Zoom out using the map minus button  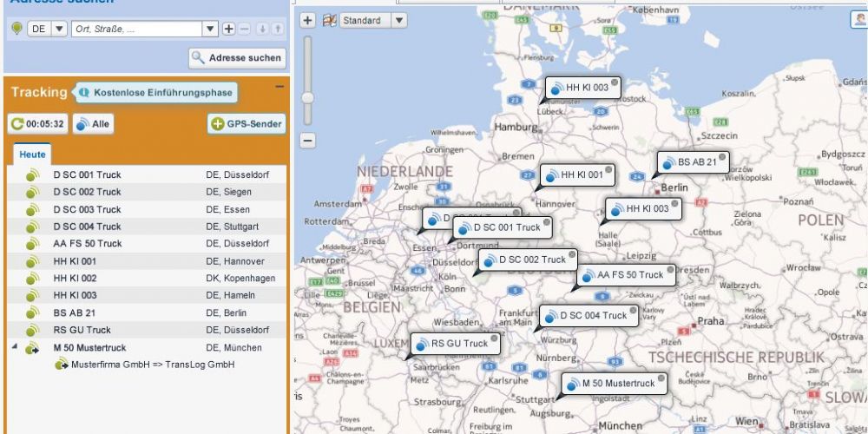(x=307, y=140)
